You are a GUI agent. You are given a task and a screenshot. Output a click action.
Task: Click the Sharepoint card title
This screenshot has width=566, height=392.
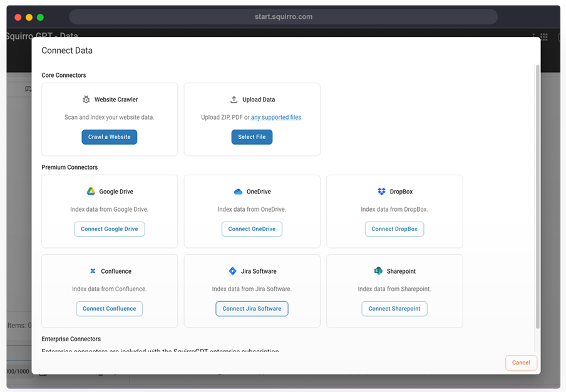pos(401,271)
